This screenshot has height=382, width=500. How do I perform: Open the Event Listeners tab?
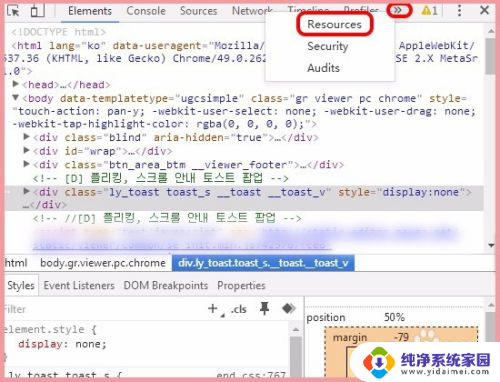tap(79, 285)
